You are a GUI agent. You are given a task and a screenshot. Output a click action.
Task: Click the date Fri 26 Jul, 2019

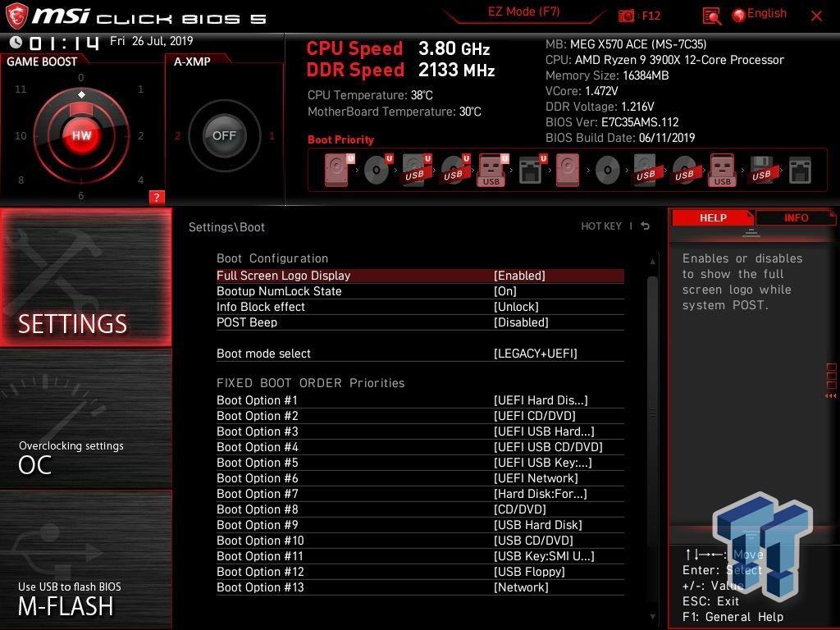151,41
